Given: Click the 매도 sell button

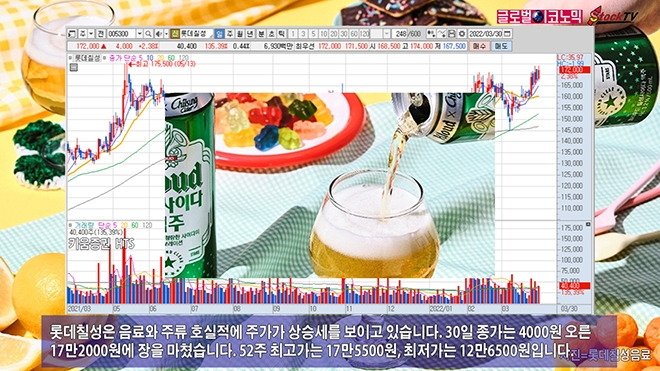Looking at the screenshot, I should point(501,46).
